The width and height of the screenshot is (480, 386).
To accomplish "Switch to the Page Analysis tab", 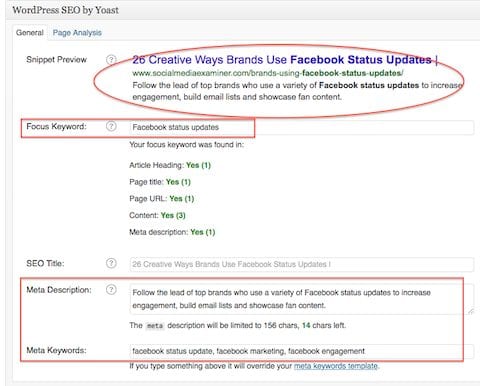I will click(x=77, y=33).
